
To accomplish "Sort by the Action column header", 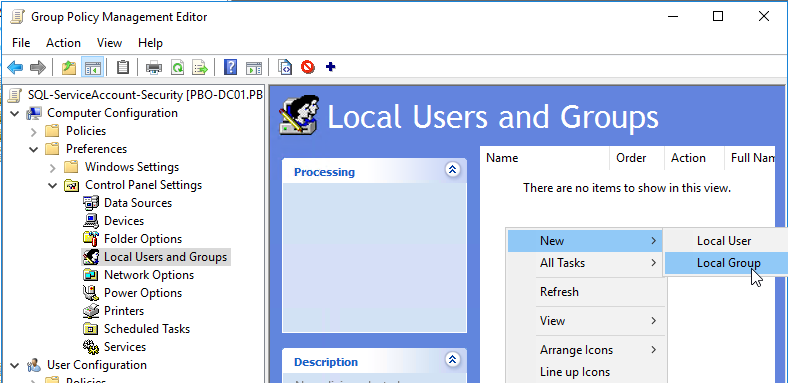I will pos(694,158).
